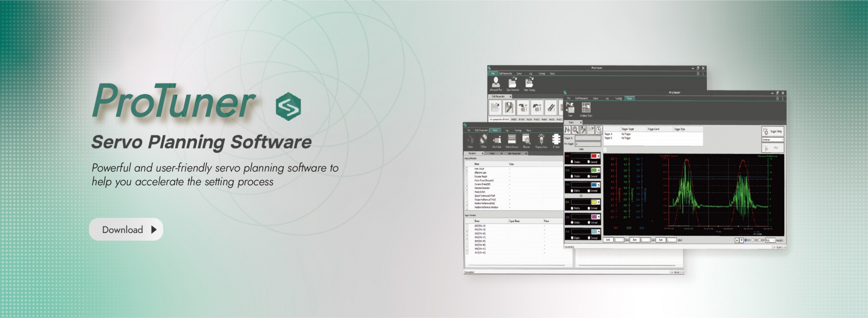868x318 pixels.
Task: Open the CH2 green color dropdown
Action: 596,170
